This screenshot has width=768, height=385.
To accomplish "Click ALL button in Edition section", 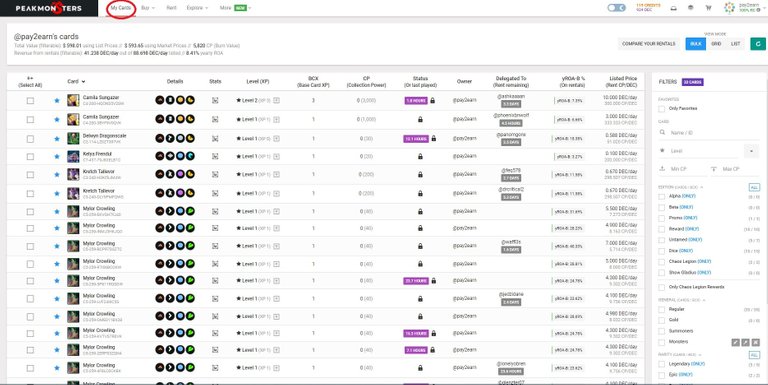I will click(x=754, y=187).
